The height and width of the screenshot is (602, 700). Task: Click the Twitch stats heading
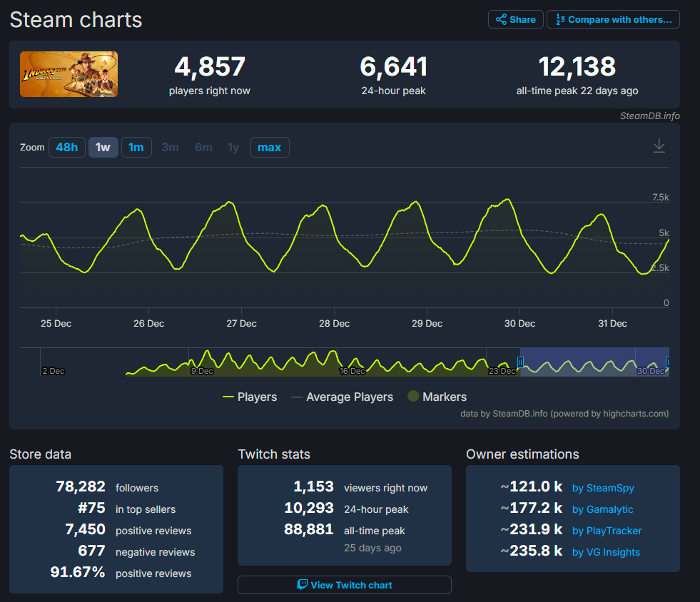[x=274, y=454]
